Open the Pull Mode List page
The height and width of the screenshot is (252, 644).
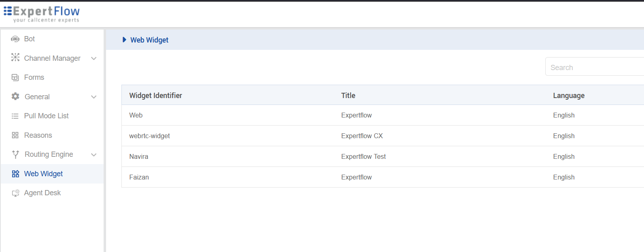tap(46, 116)
